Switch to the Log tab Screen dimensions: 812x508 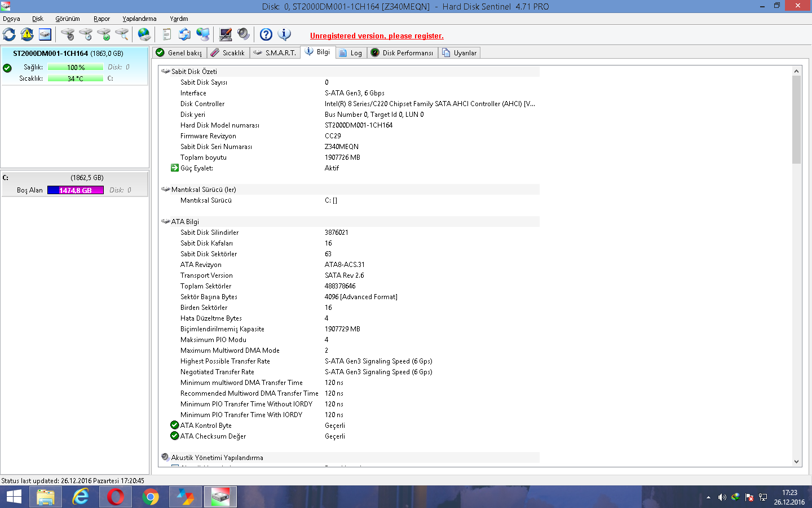351,52
